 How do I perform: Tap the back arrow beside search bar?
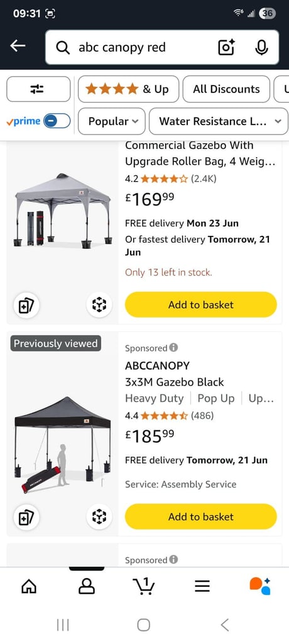click(18, 47)
